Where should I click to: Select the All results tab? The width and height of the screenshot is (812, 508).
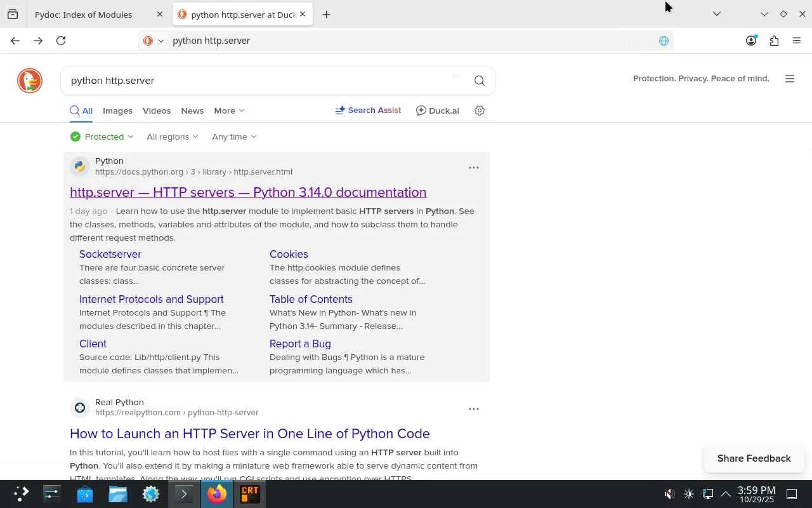tap(81, 110)
